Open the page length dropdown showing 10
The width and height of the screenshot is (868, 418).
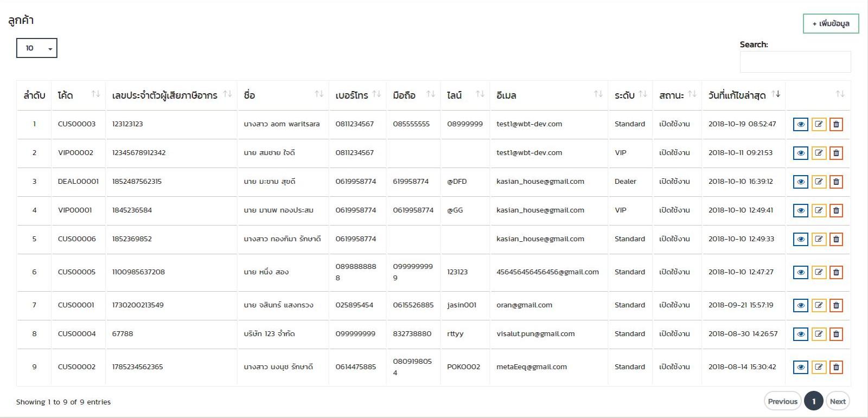pyautogui.click(x=37, y=48)
